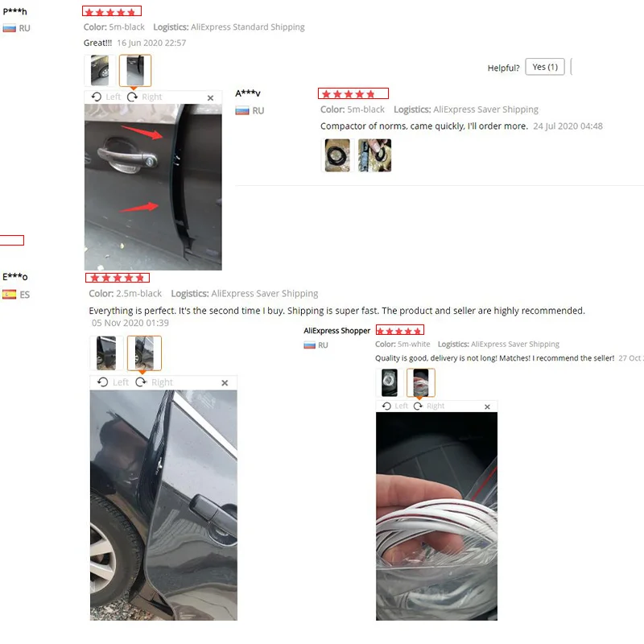Select second thumbnail in E***o's review
Screen dimensions: 644x644
point(144,353)
